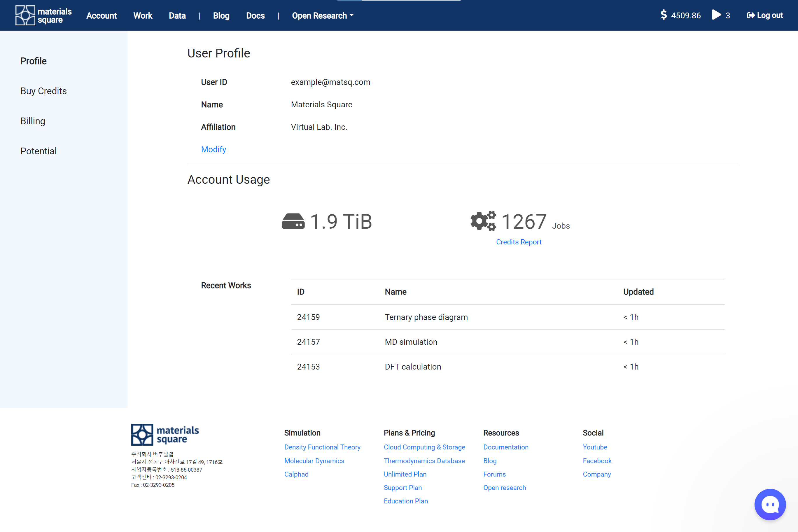Image resolution: width=798 pixels, height=532 pixels.
Task: Open the Credits Report link
Action: [518, 242]
